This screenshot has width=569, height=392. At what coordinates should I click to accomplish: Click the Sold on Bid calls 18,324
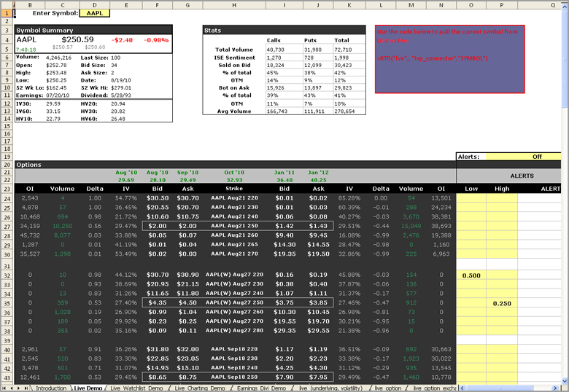[x=276, y=66]
